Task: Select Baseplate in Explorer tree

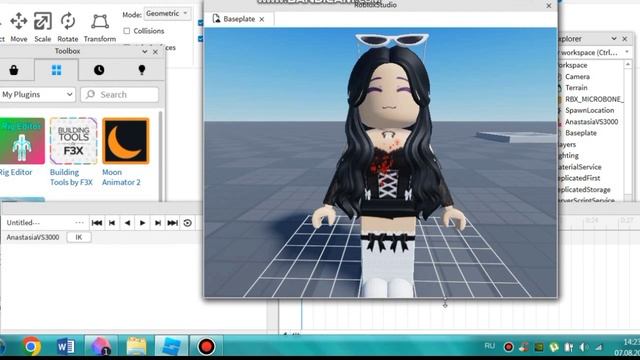Action: point(581,133)
